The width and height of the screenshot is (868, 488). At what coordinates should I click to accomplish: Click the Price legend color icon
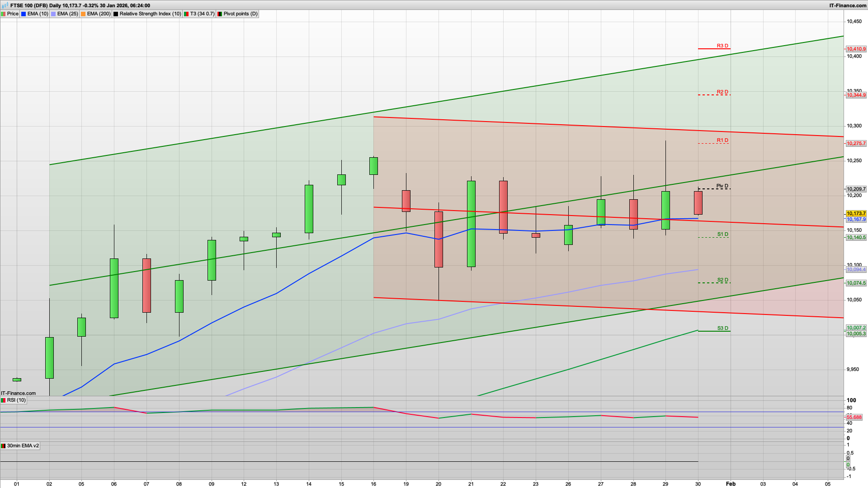[x=4, y=14]
